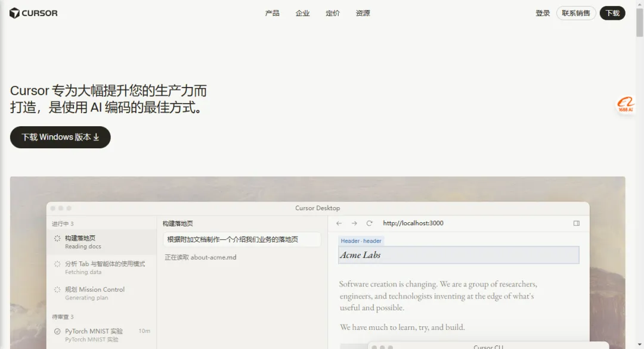Select PyTorch MNIST 实验 task
Screen dimensions: 644x349
coord(102,335)
